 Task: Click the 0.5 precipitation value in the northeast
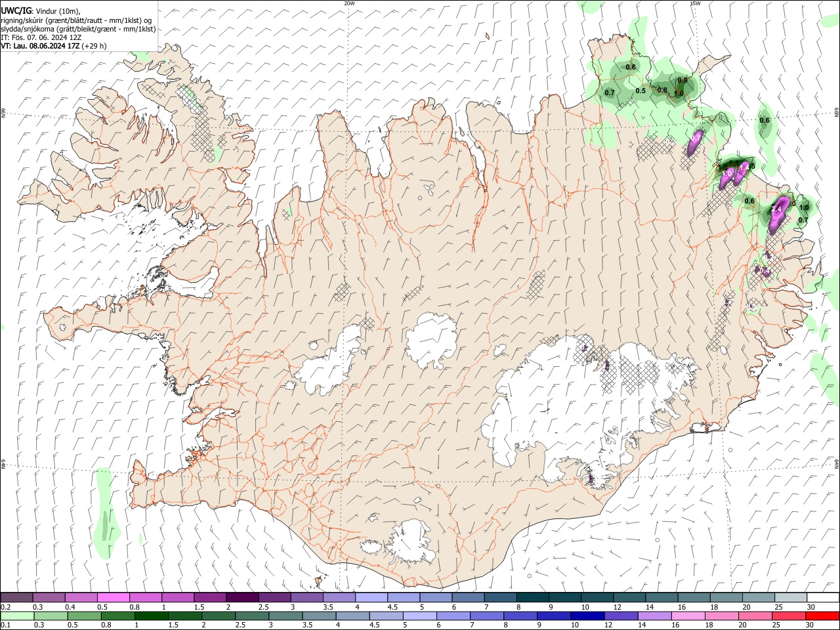pos(640,91)
